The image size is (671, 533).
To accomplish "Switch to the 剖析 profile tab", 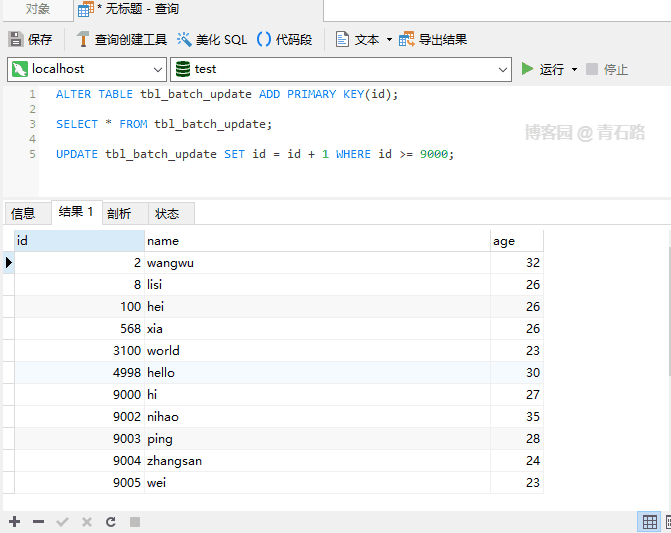I will point(119,213).
